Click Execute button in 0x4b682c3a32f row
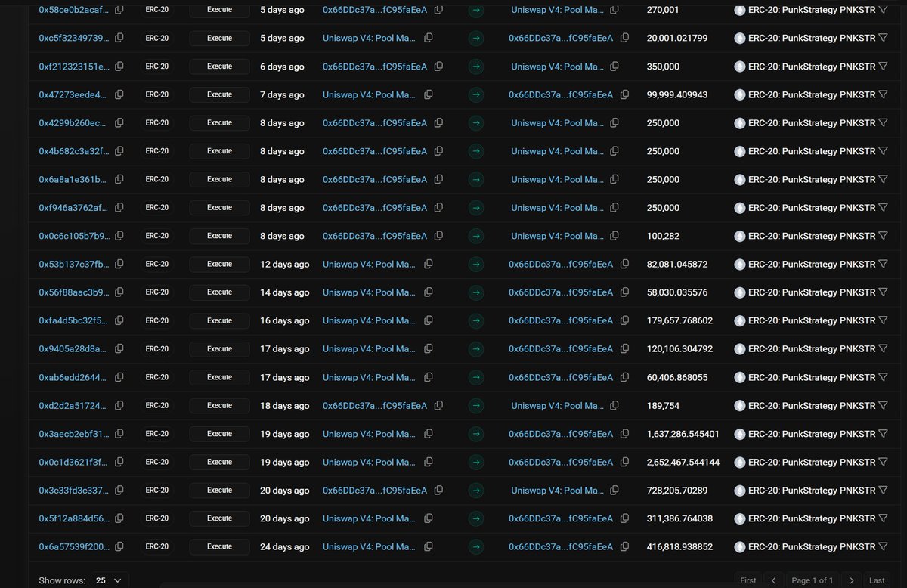This screenshot has width=907, height=588. pyautogui.click(x=219, y=151)
